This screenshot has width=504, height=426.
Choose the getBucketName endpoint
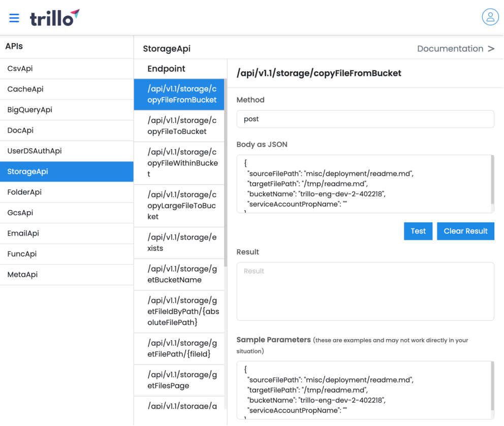click(x=179, y=274)
